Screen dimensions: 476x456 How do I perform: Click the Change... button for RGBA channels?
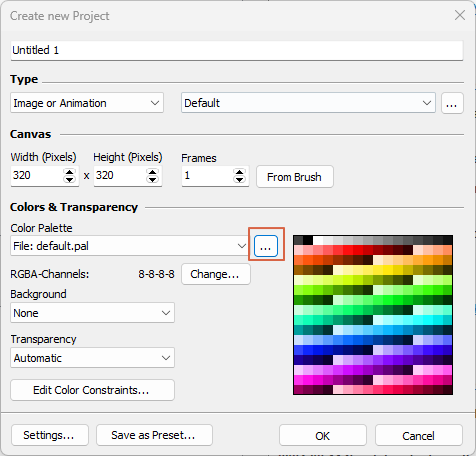[216, 274]
